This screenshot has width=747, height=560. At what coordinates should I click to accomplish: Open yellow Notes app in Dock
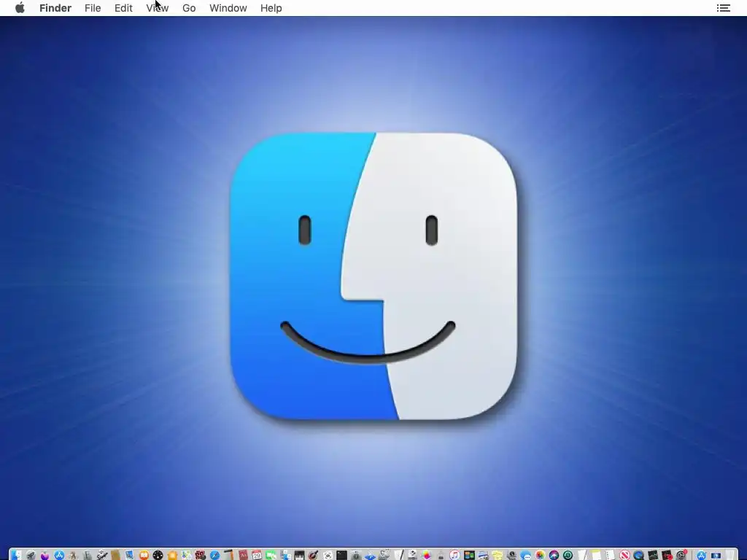596,555
